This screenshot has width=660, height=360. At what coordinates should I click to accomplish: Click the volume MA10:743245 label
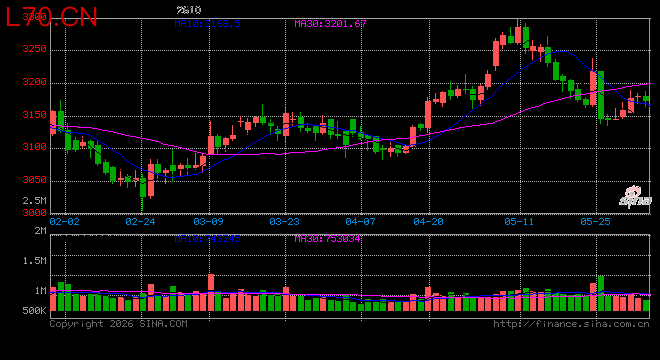tap(208, 239)
